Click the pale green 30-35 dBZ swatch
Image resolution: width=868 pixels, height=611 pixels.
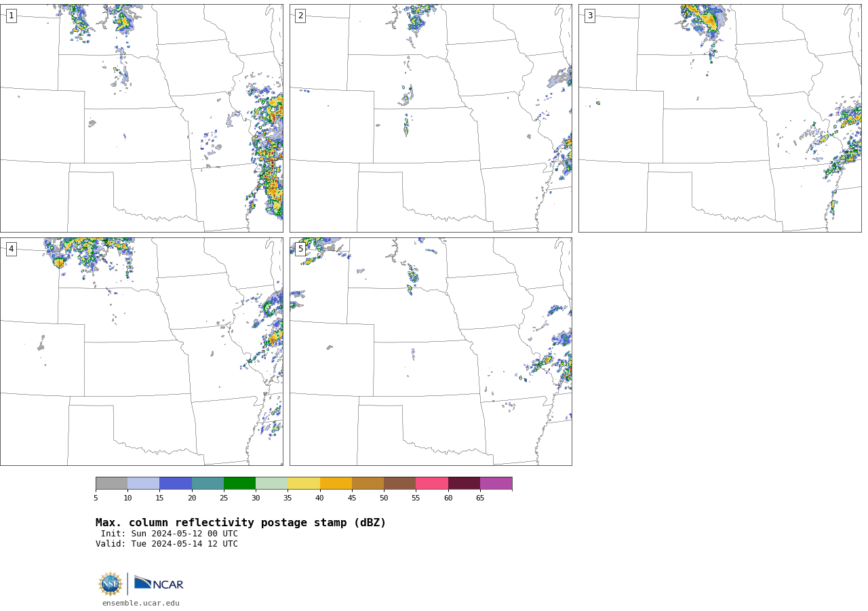pos(272,483)
